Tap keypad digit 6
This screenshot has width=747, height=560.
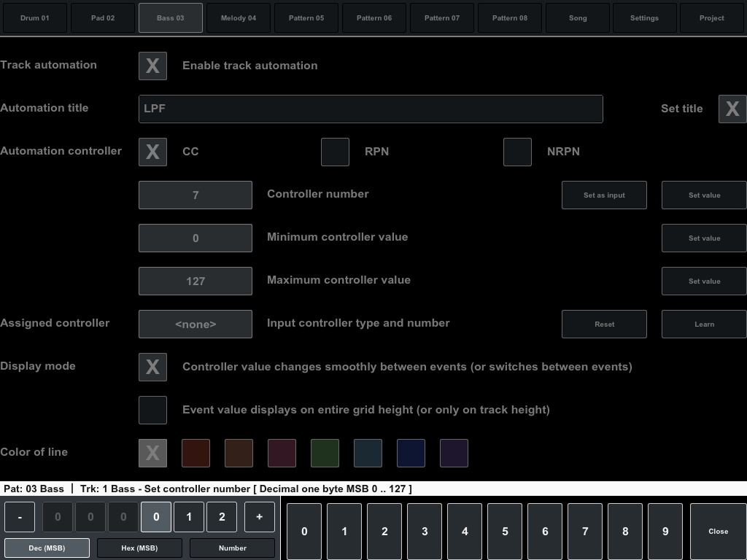pyautogui.click(x=545, y=532)
